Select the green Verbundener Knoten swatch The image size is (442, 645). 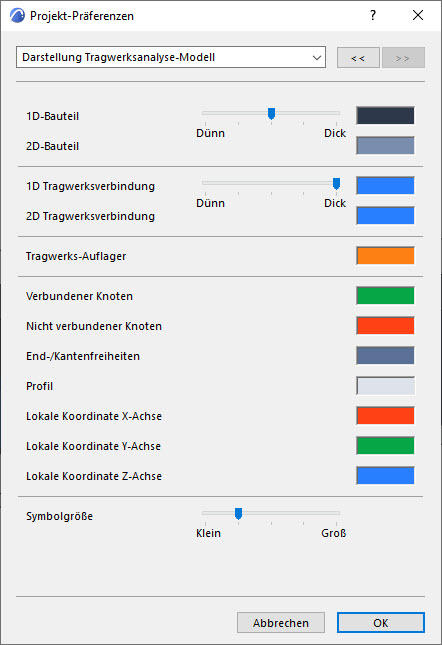click(x=385, y=295)
